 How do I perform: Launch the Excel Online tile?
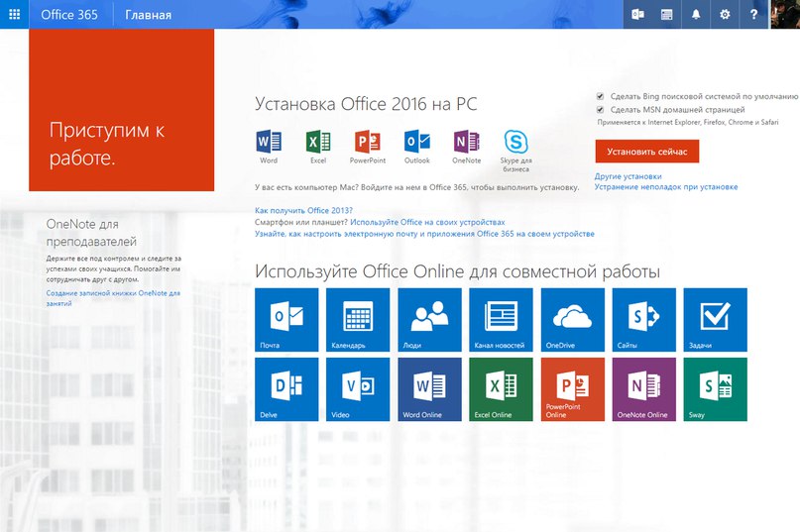coord(501,389)
